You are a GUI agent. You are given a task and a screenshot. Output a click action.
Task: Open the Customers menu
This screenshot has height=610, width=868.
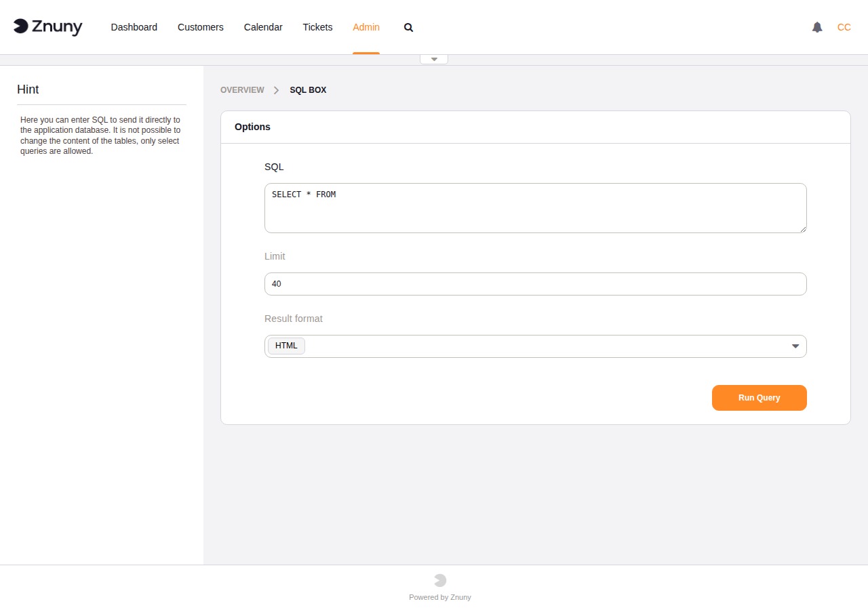click(x=201, y=27)
